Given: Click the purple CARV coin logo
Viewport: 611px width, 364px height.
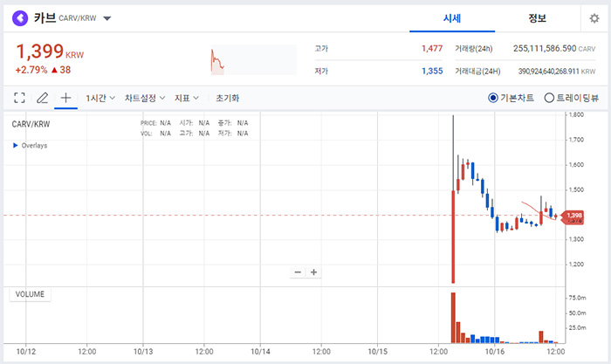Looking at the screenshot, I should pyautogui.click(x=20, y=18).
